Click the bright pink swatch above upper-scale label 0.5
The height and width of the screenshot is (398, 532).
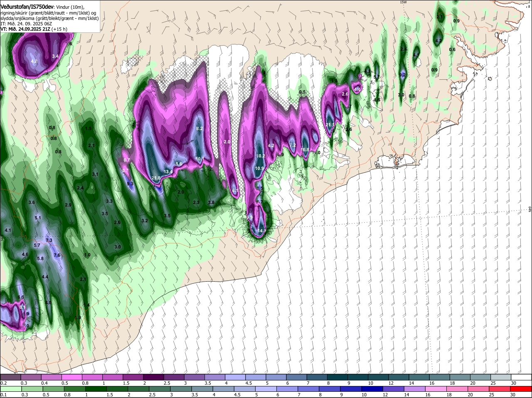pos(71,377)
